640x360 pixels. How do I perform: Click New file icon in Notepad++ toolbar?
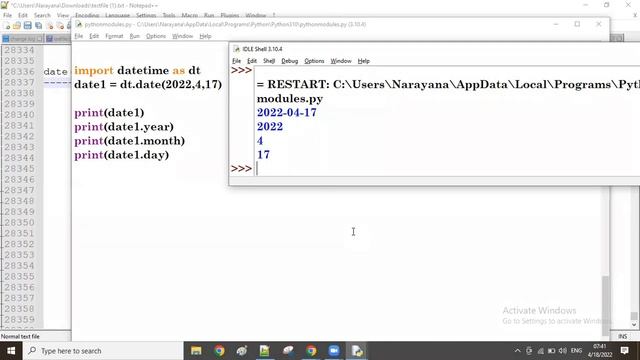click(7, 26)
